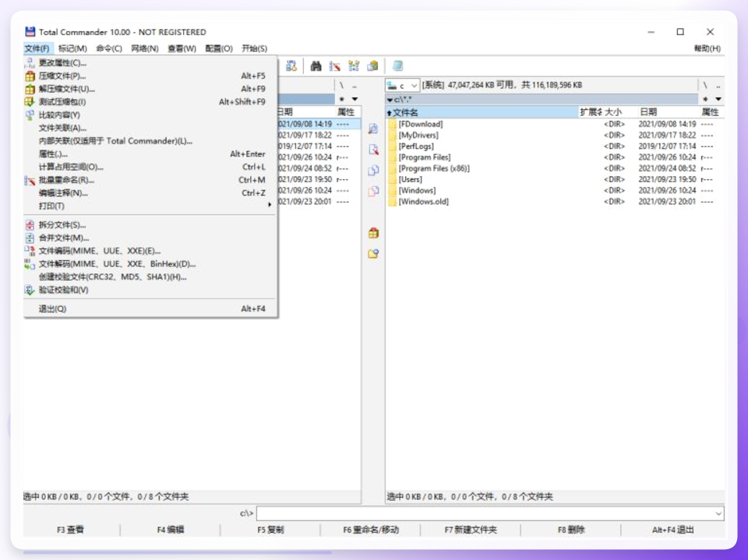This screenshot has width=748, height=560.
Task: Click the vertical bar's edit file pencil icon
Action: coord(373,150)
